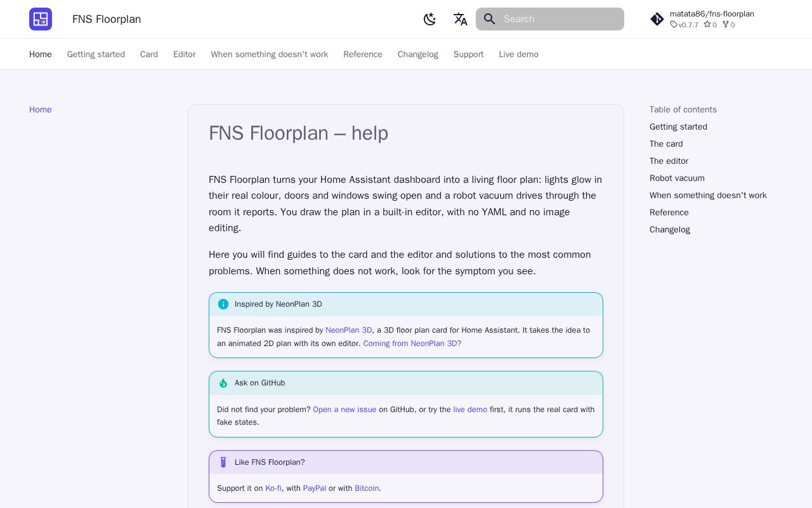This screenshot has height=508, width=812.
Task: Open the Changelog tab
Action: tap(418, 54)
